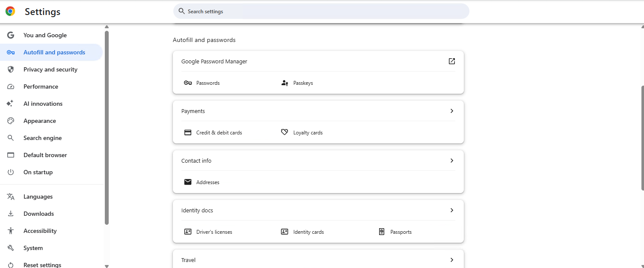Click the translate icon for Languages
The width and height of the screenshot is (644, 268).
(x=11, y=197)
